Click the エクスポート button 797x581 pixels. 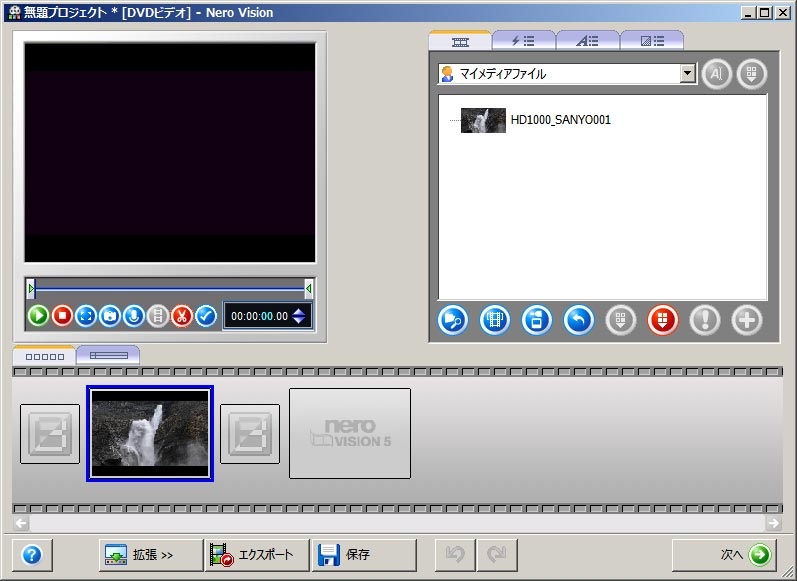(257, 555)
